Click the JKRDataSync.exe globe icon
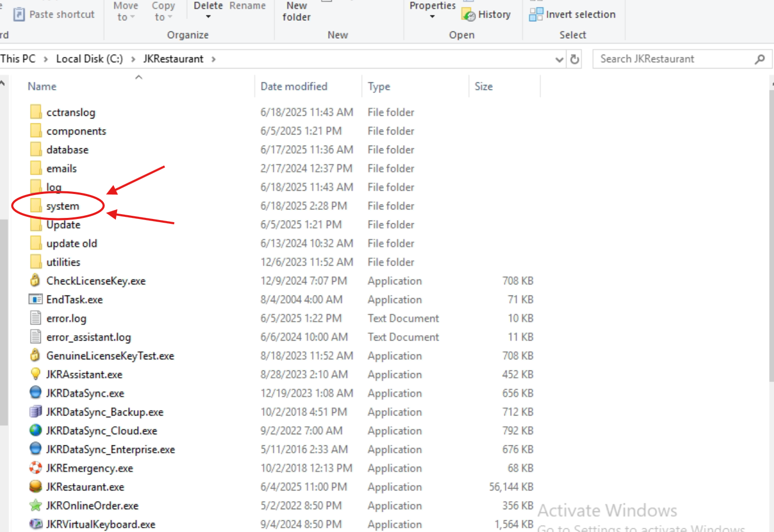 click(x=36, y=393)
